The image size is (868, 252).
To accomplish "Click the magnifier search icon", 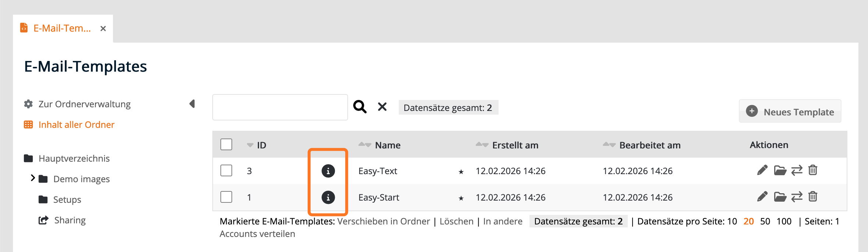I will 359,107.
